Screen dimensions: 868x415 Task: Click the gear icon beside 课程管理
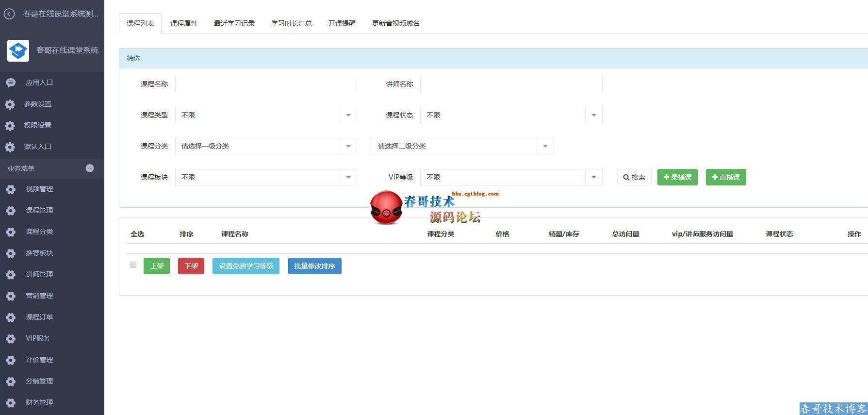click(x=10, y=211)
